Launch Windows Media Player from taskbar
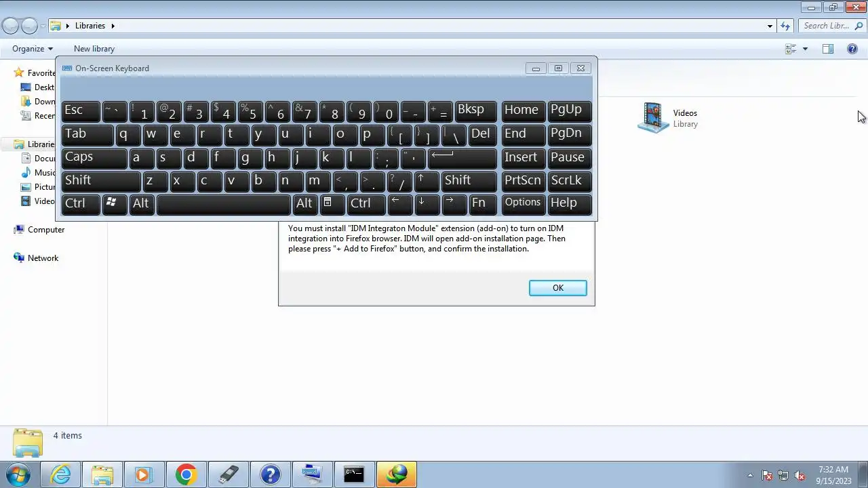Screen dimensions: 868x488 [x=144, y=474]
